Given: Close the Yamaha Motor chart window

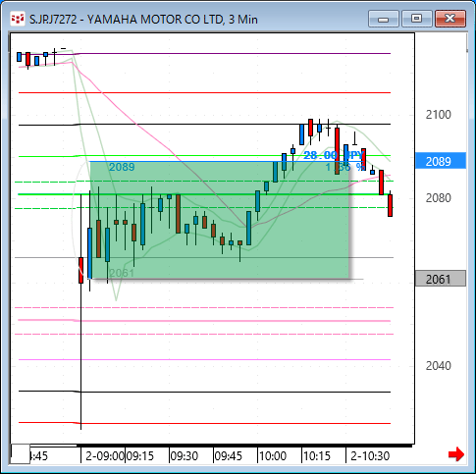Looking at the screenshot, I should (450, 19).
